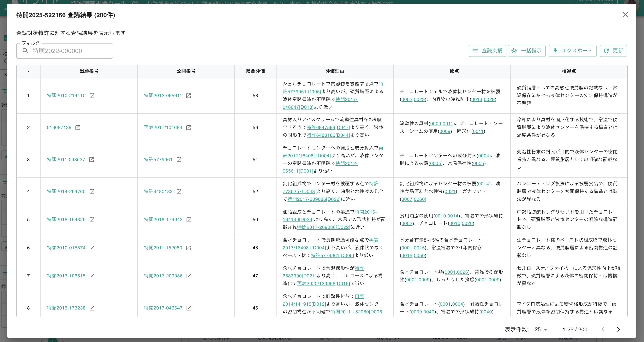Open external link icon next to 特願2018-154325
This screenshot has height=342, width=644.
(x=92, y=220)
